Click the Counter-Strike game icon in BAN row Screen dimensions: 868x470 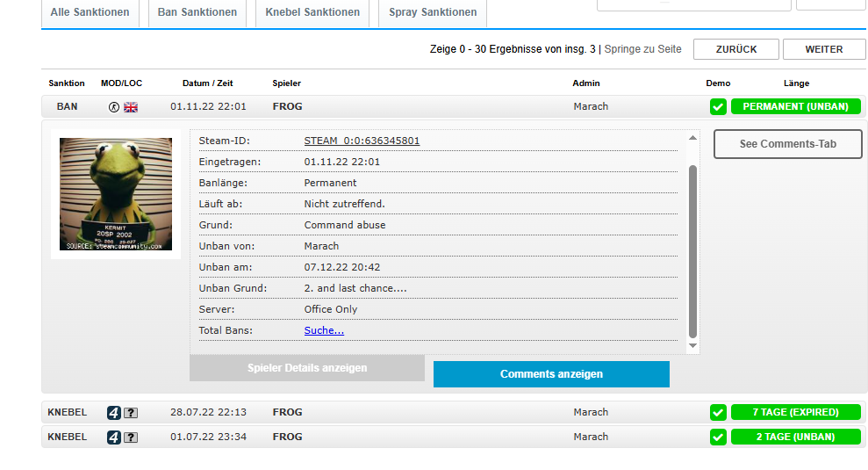(x=114, y=107)
